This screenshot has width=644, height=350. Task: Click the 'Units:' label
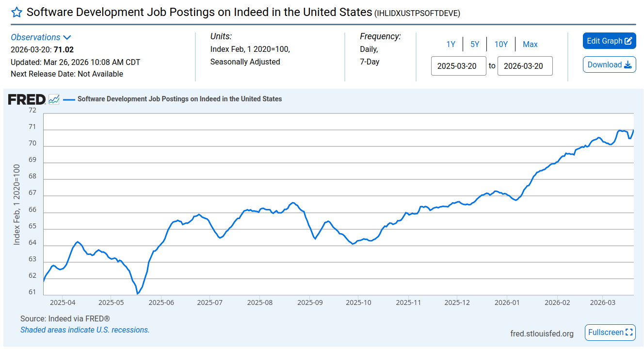221,36
